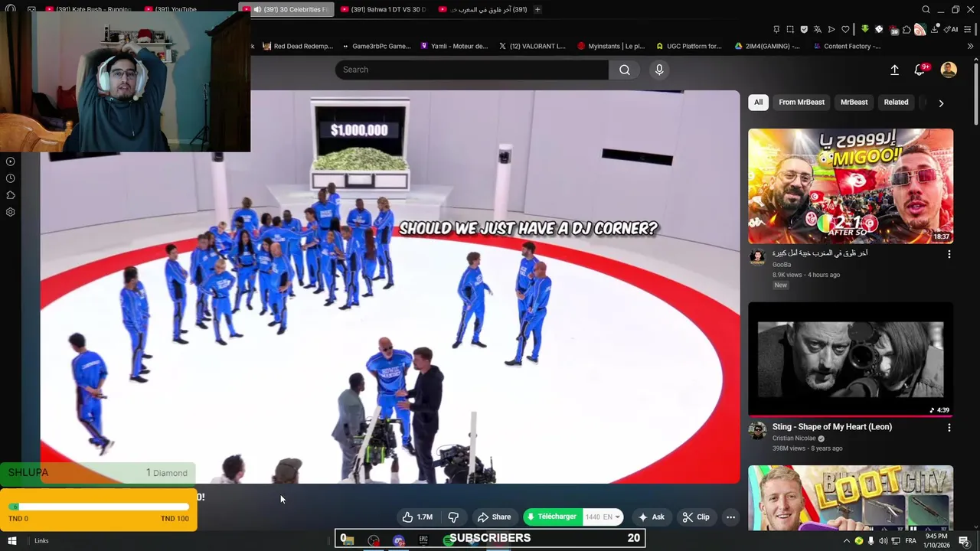
Task: Open the browser translate icon
Action: [817, 29]
